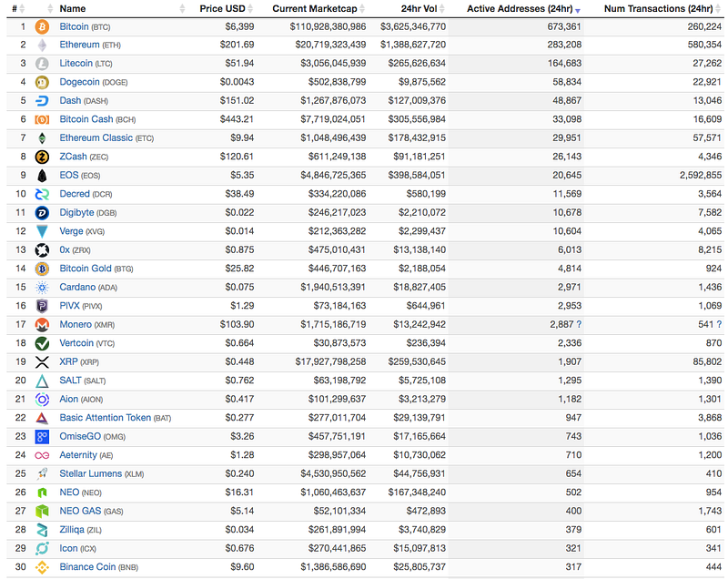Image resolution: width=728 pixels, height=579 pixels.
Task: Click the Dogecoin dog icon
Action: pos(42,83)
